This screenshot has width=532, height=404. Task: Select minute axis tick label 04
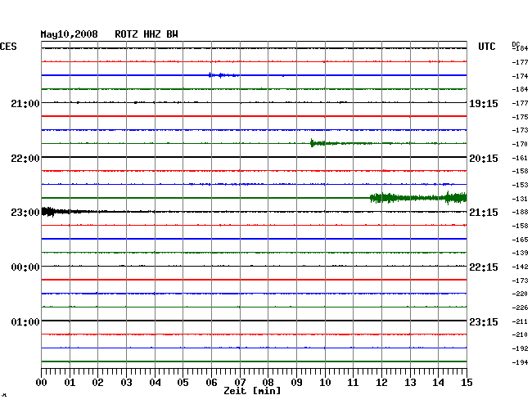[155, 383]
